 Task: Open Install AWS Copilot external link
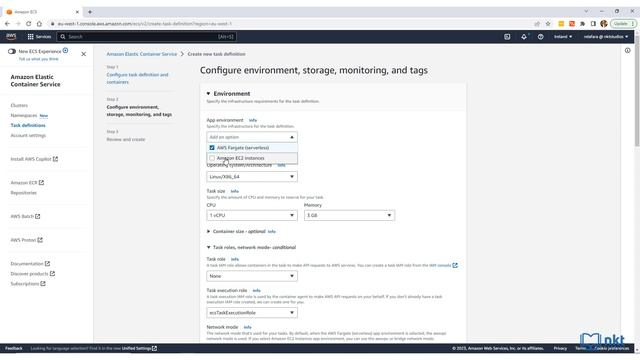[34, 159]
